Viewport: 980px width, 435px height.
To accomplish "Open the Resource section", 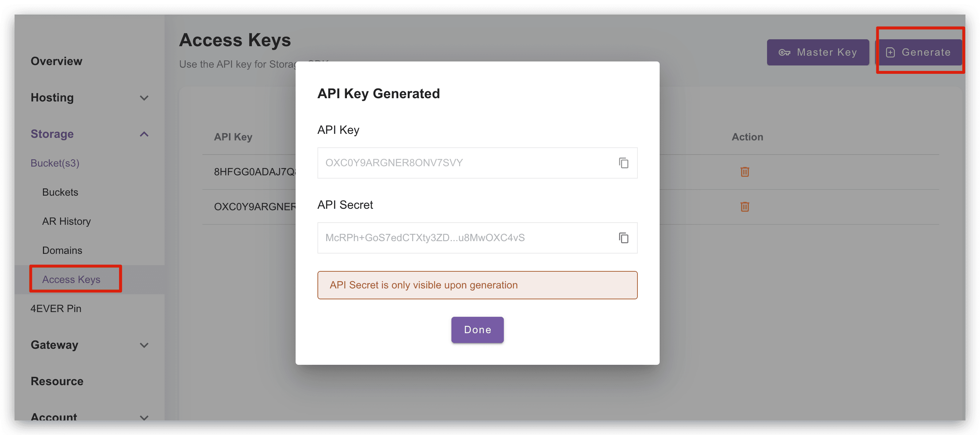I will point(57,381).
